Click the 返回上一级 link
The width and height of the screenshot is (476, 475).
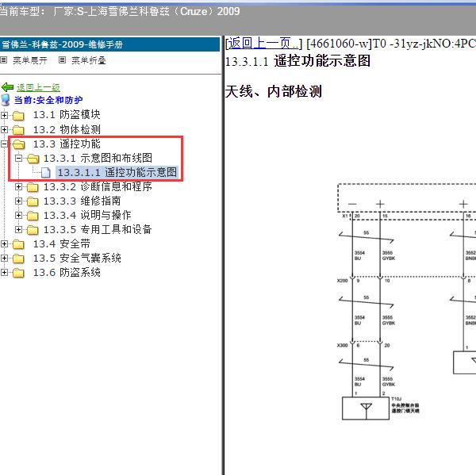[38, 87]
